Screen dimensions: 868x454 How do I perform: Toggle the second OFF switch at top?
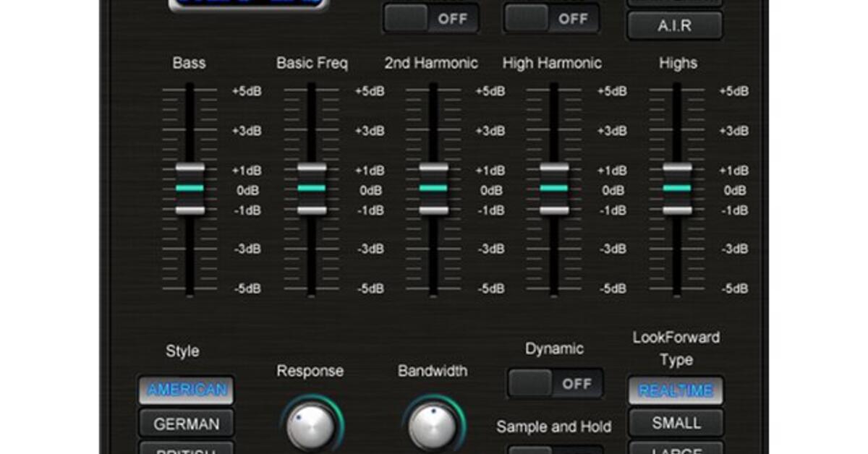tap(550, 19)
